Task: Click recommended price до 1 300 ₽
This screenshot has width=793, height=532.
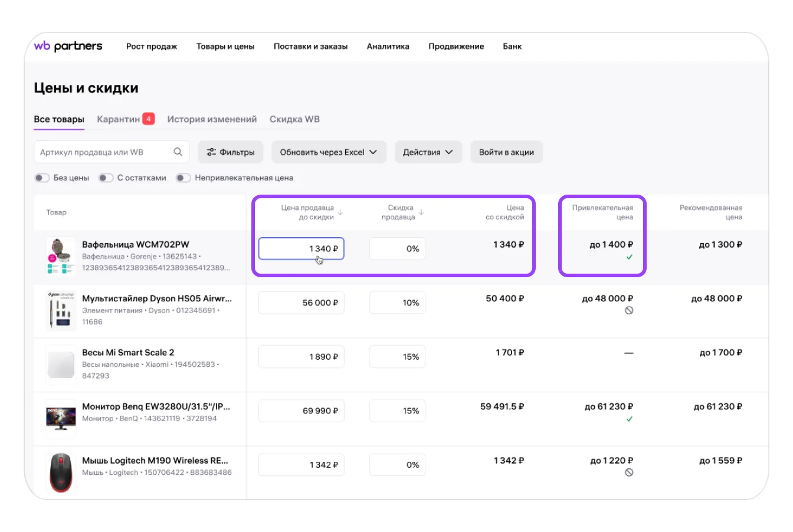Action: tap(720, 244)
